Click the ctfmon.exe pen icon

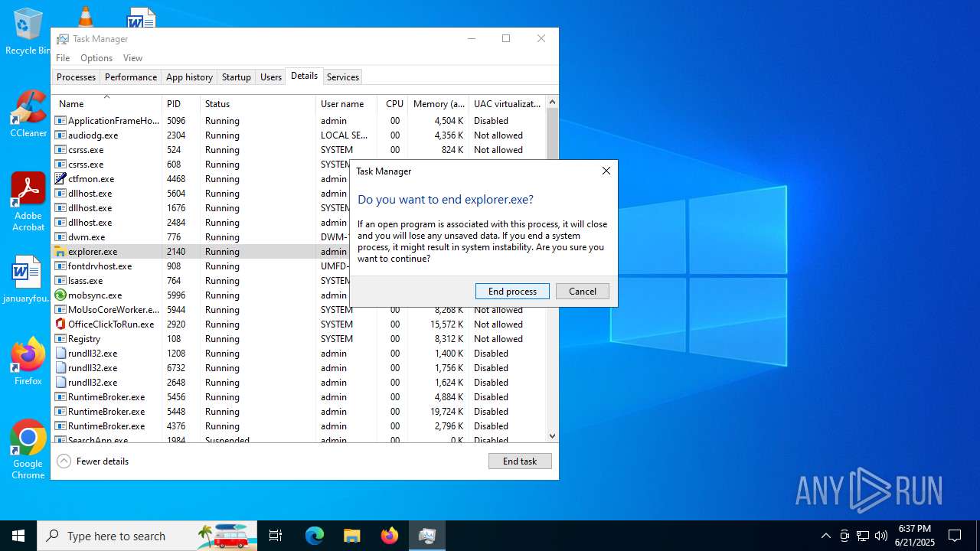click(x=60, y=178)
